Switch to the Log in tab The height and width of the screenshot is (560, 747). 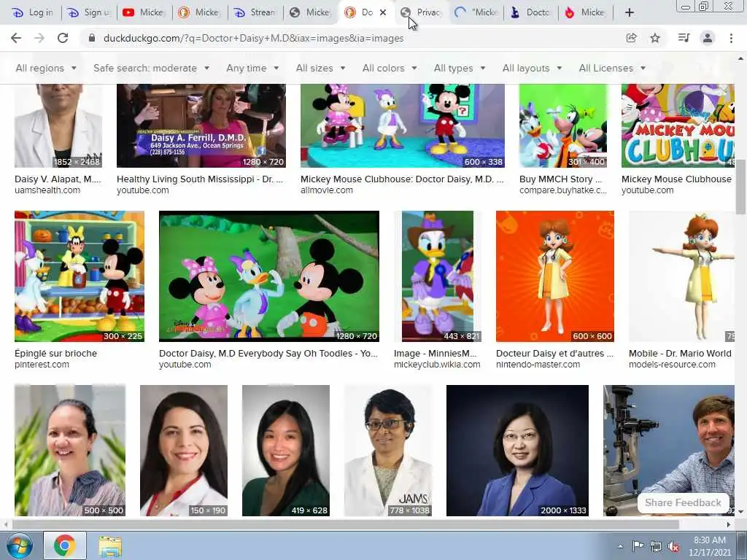point(33,12)
